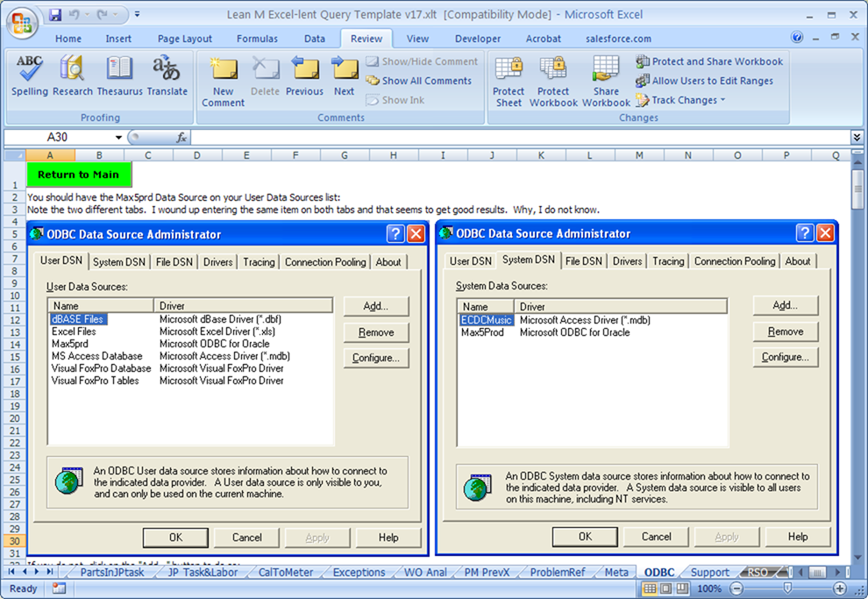
Task: Insert a New Comment
Action: click(223, 82)
